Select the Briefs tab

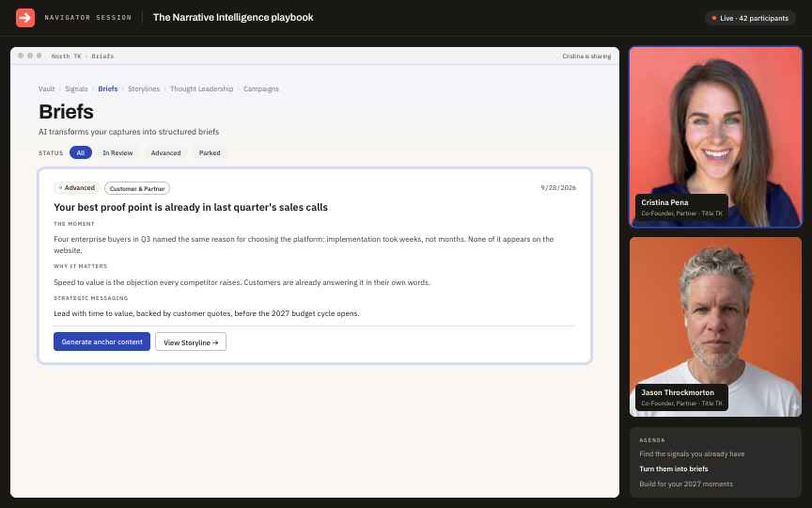click(108, 88)
